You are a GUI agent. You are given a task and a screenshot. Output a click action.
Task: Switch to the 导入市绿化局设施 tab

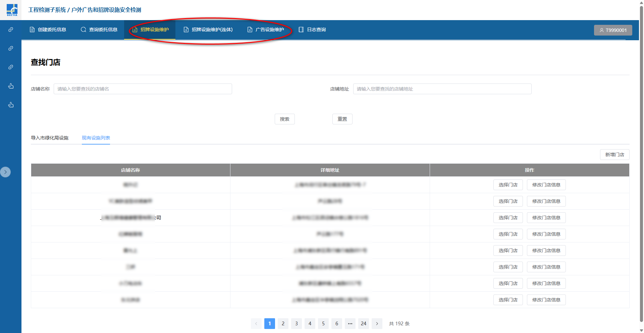point(50,138)
